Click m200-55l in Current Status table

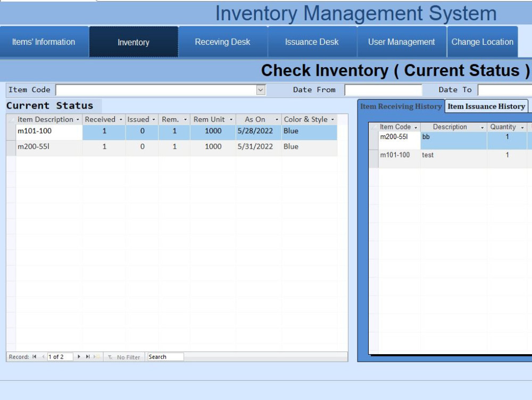click(49, 148)
